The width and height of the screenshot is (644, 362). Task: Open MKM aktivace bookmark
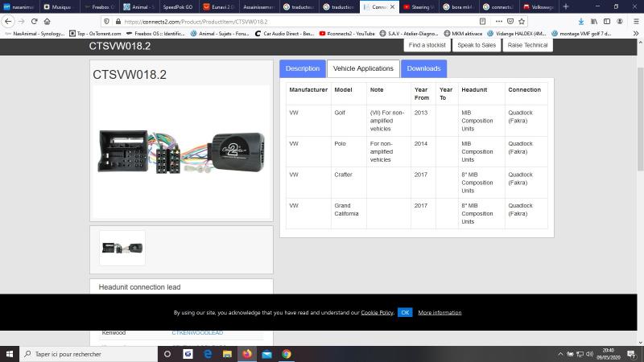point(463,33)
